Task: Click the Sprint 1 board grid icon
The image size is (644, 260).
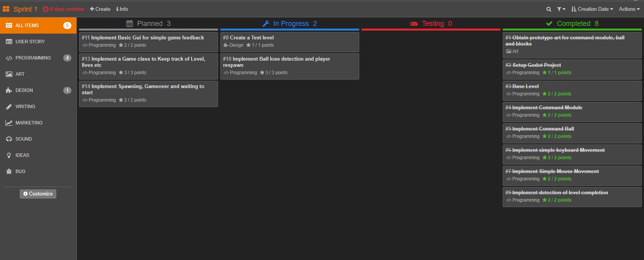Action: 6,9
